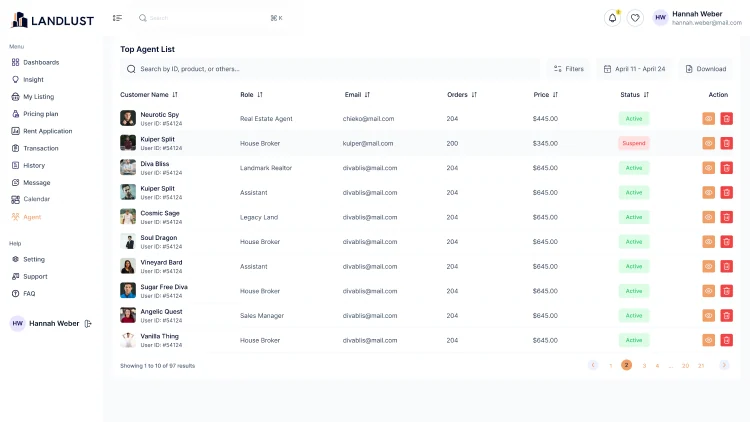The height and width of the screenshot is (422, 750).
Task: Open the notifications bell
Action: pyautogui.click(x=612, y=18)
